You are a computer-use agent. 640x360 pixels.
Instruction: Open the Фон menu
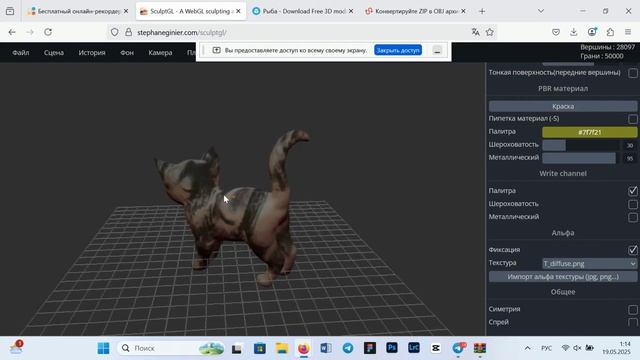point(127,53)
